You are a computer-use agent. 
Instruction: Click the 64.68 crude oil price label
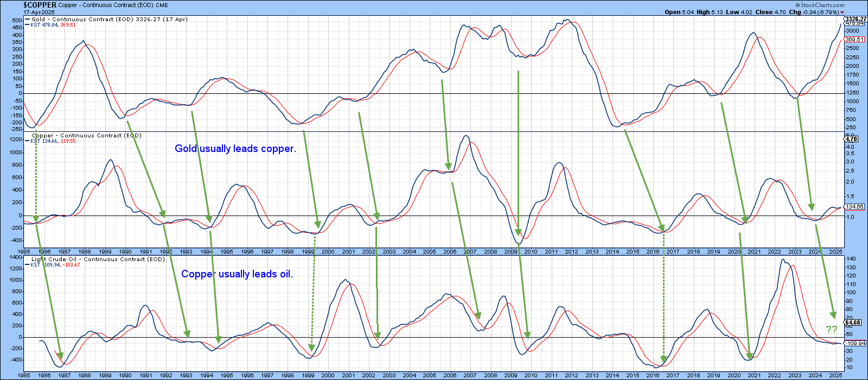[x=853, y=322]
